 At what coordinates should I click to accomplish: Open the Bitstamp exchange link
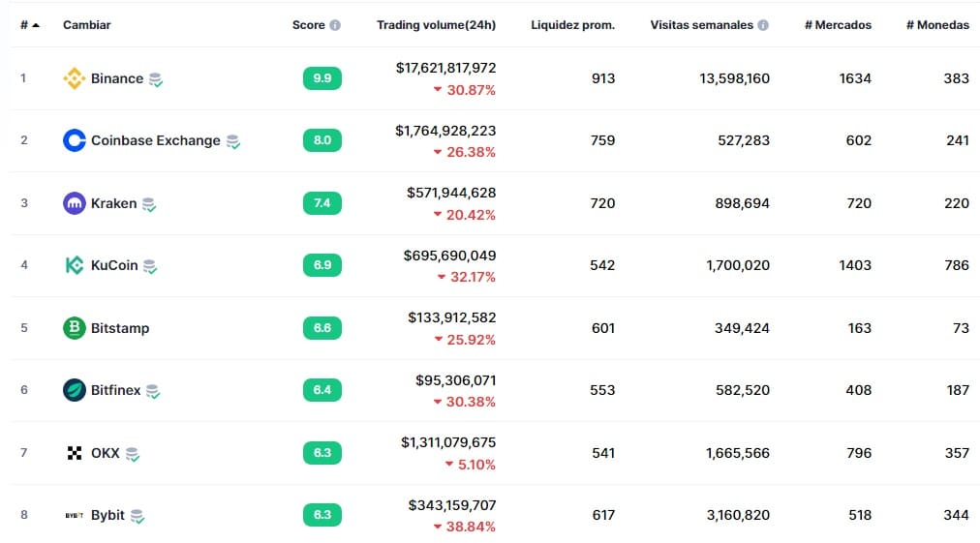click(x=120, y=328)
